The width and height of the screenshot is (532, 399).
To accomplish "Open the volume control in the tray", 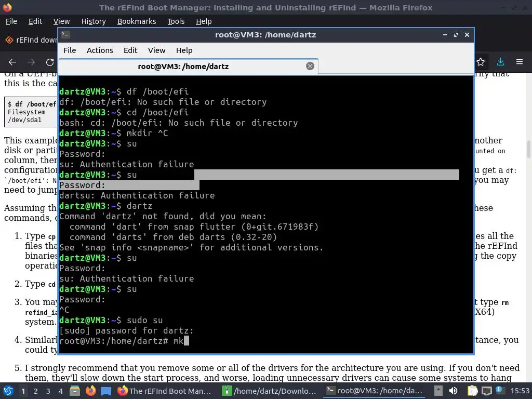I will point(453,391).
